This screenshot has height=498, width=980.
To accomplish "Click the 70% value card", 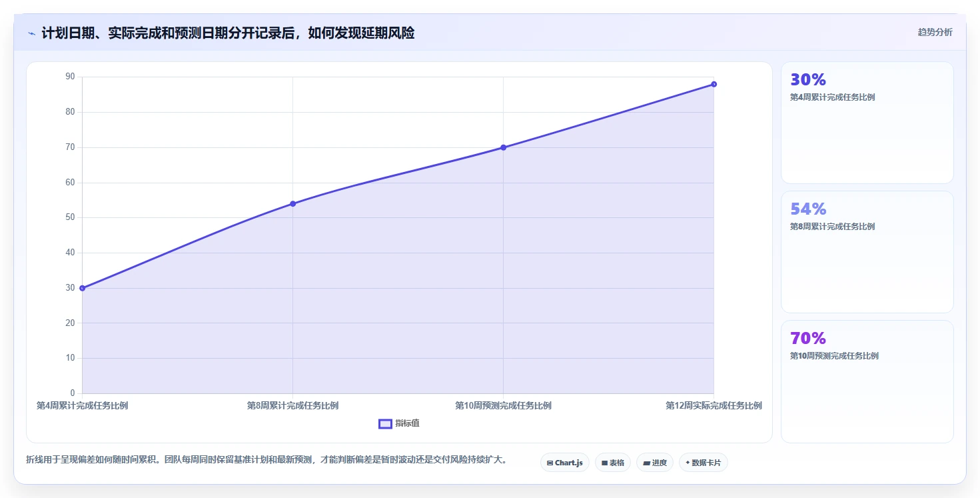I will coord(867,381).
